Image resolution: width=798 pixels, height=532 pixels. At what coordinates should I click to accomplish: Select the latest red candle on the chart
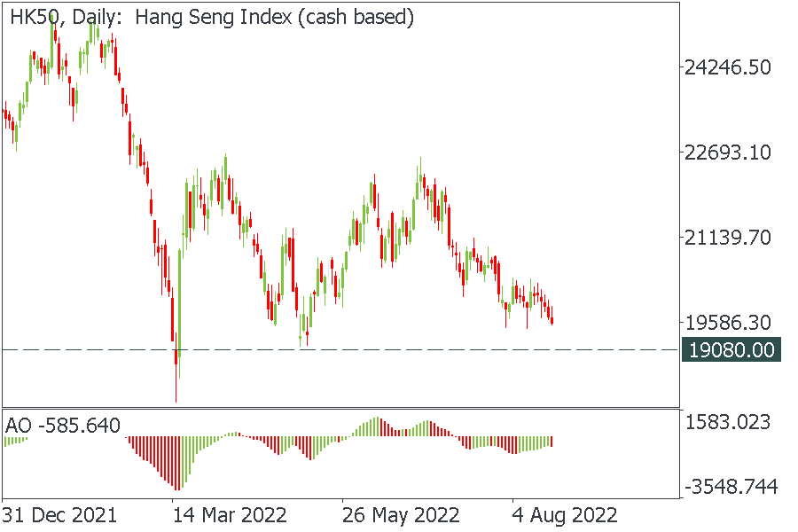click(x=552, y=316)
